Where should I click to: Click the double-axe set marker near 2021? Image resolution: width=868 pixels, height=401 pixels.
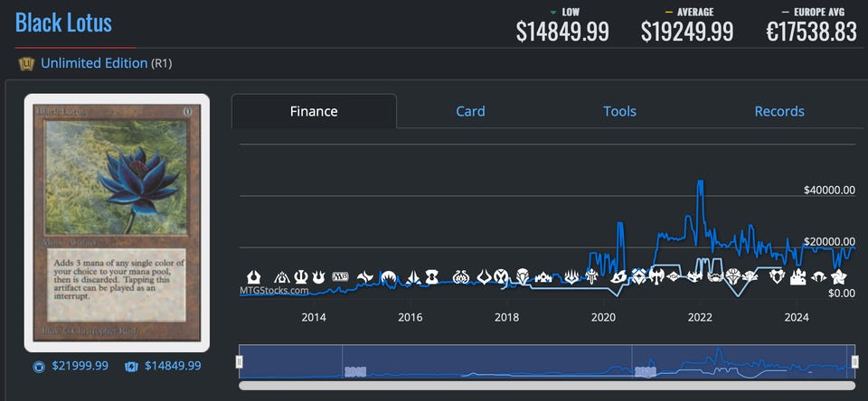656,276
